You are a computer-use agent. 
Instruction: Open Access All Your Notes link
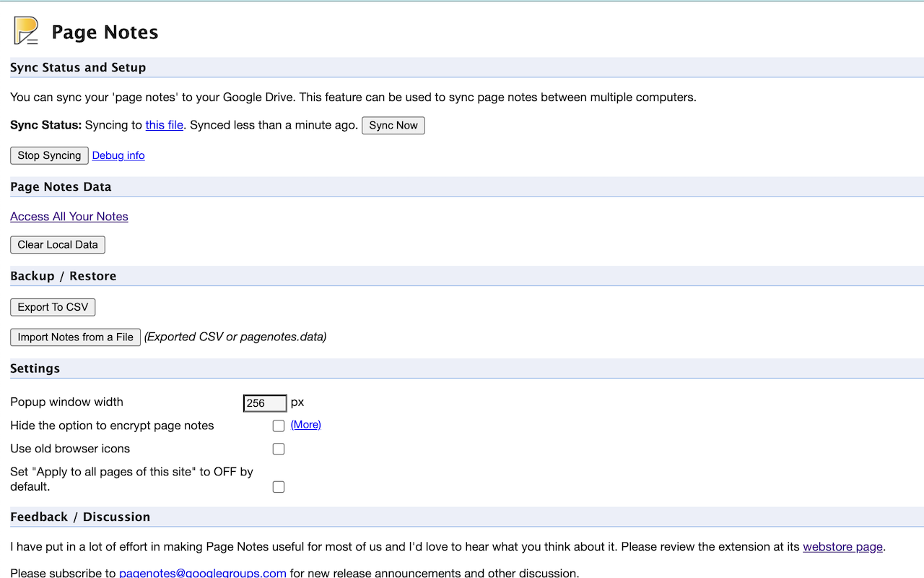point(69,217)
